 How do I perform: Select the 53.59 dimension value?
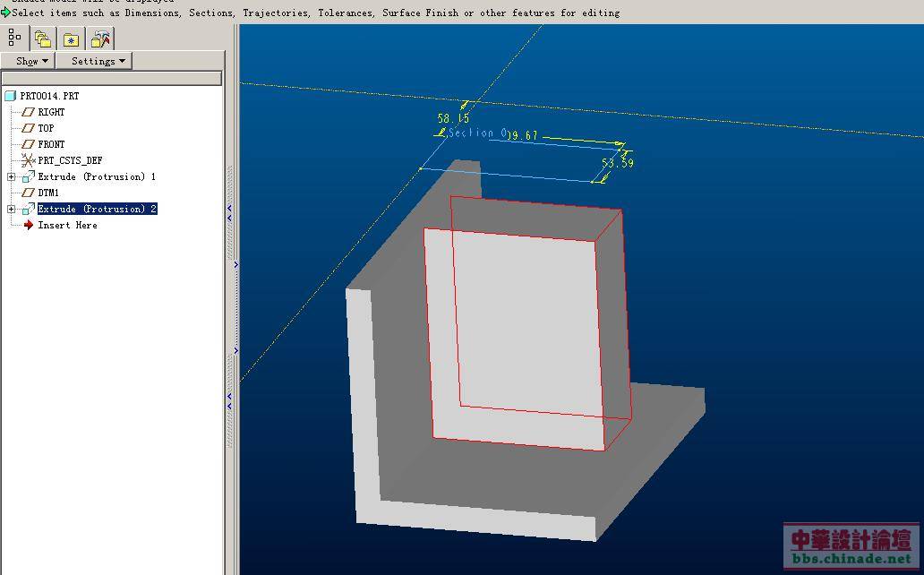[618, 163]
